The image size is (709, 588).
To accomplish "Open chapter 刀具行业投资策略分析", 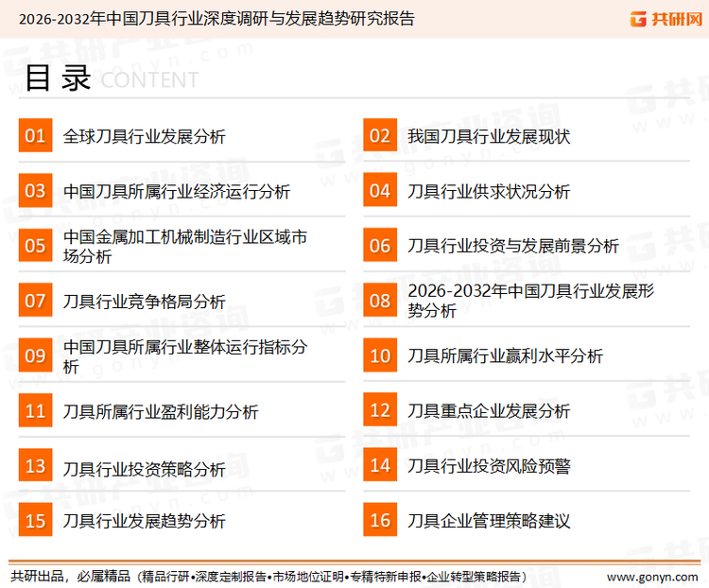I will (145, 469).
